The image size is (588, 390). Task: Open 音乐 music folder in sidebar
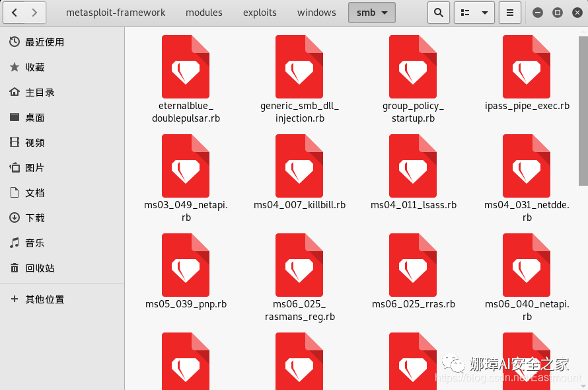(62, 243)
